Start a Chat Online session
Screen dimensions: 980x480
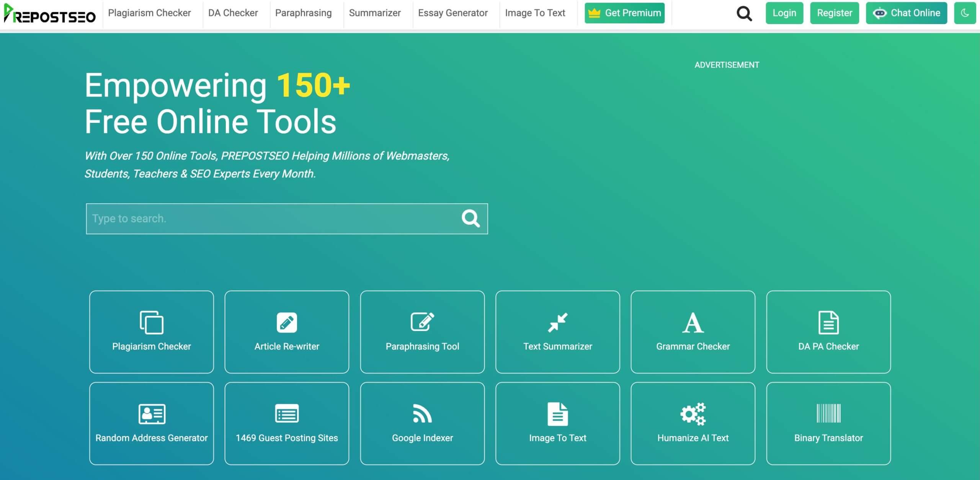pos(906,13)
